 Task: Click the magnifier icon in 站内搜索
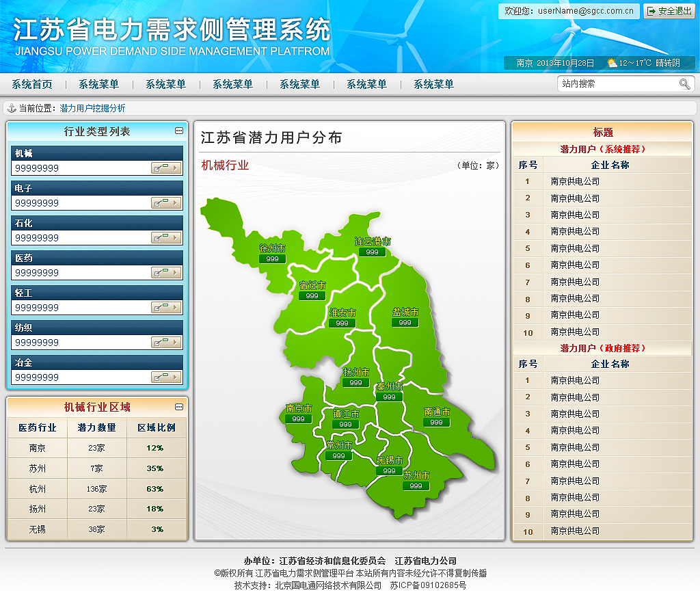click(x=684, y=83)
